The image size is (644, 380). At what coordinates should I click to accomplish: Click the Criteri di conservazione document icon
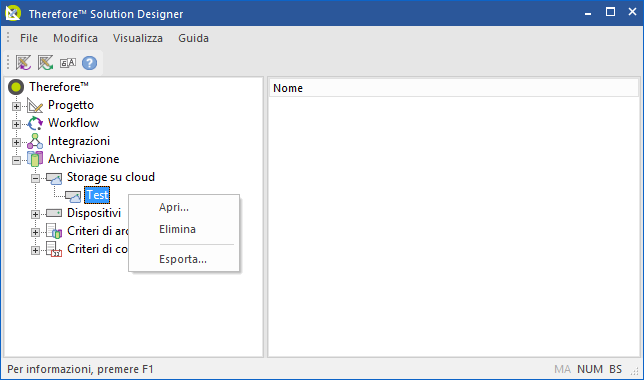coord(54,249)
